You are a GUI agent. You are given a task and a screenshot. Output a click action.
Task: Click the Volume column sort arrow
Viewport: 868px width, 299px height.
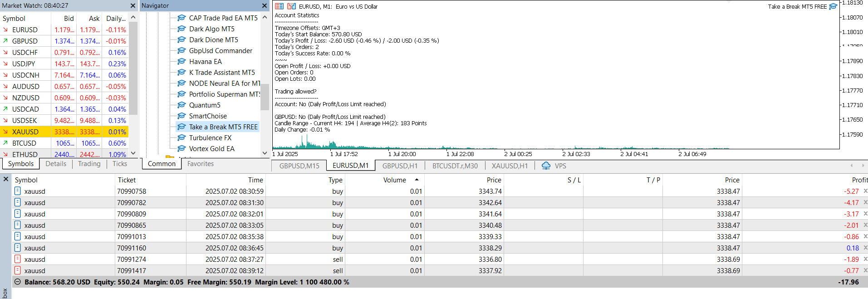click(417, 180)
